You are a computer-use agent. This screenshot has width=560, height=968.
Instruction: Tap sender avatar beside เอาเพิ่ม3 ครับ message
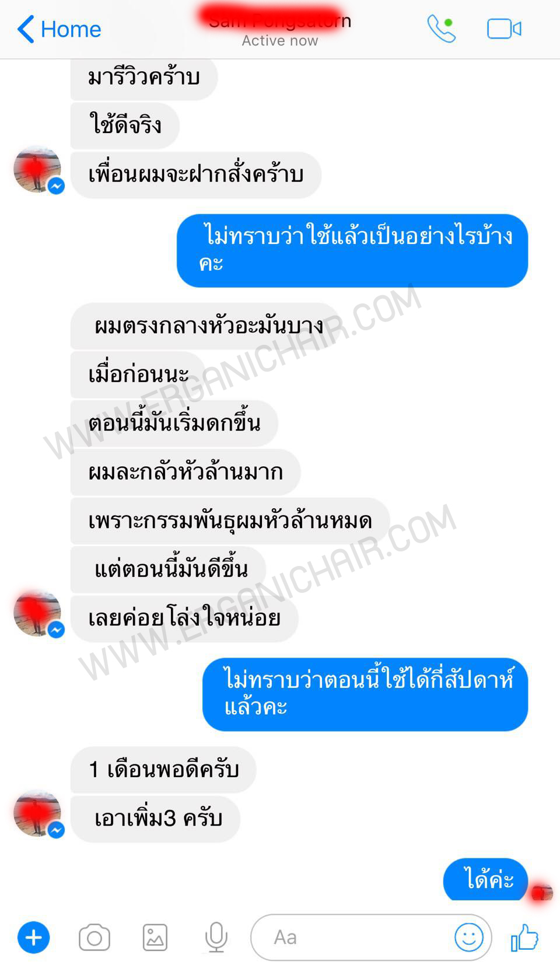coord(38,814)
